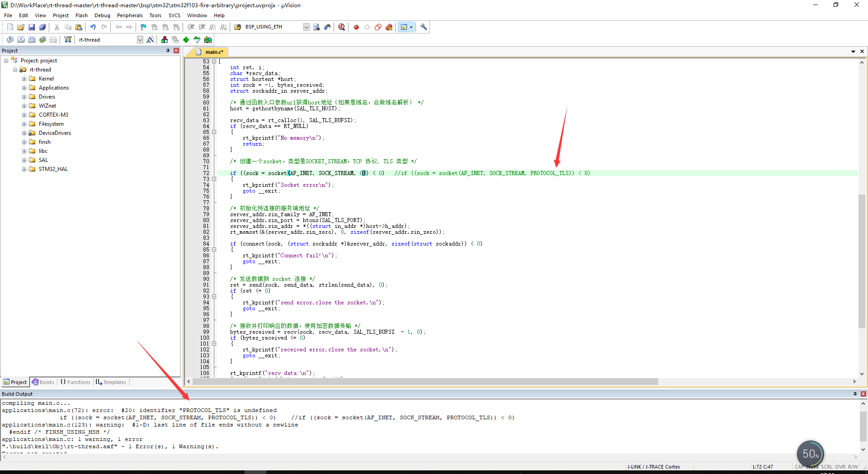The height and width of the screenshot is (474, 868).
Task: Open the Peripherals menu
Action: tap(130, 15)
